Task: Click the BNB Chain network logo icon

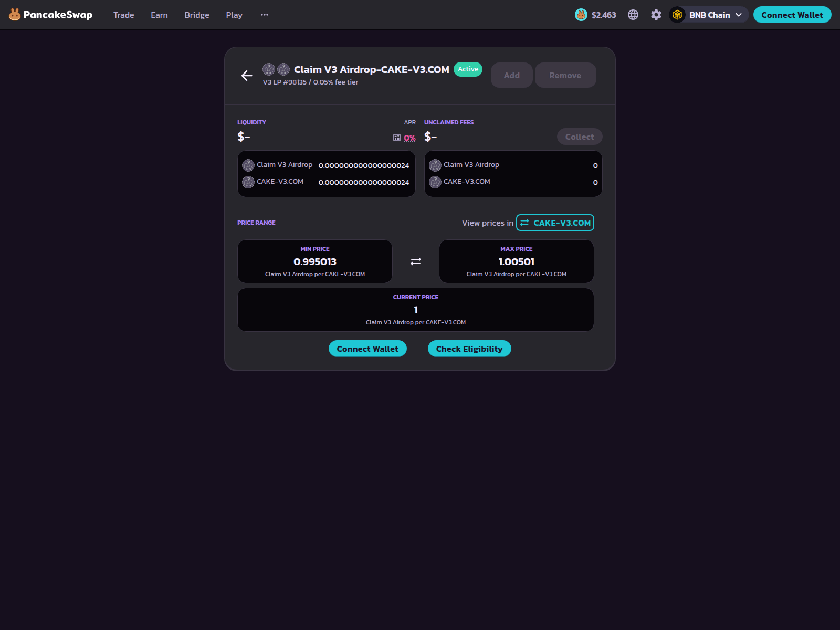Action: click(677, 15)
